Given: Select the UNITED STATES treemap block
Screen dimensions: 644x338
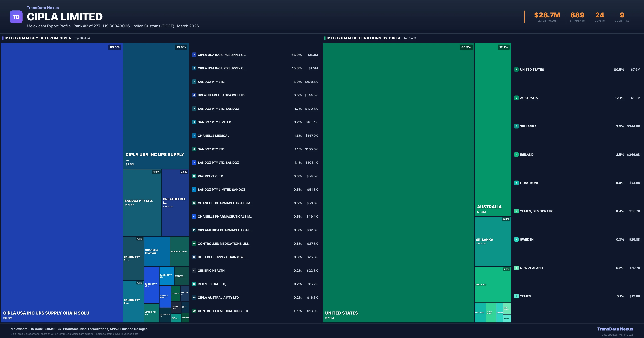Looking at the screenshot, I should [398, 183].
